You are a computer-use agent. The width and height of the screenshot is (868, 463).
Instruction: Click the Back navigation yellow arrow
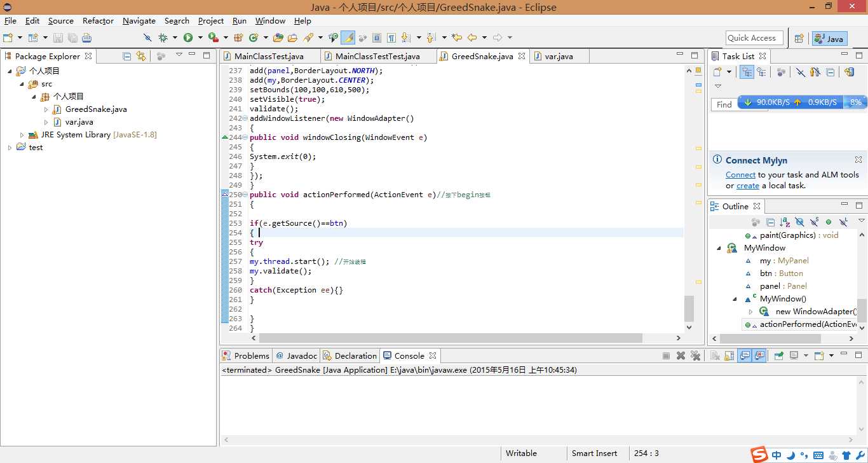[472, 38]
